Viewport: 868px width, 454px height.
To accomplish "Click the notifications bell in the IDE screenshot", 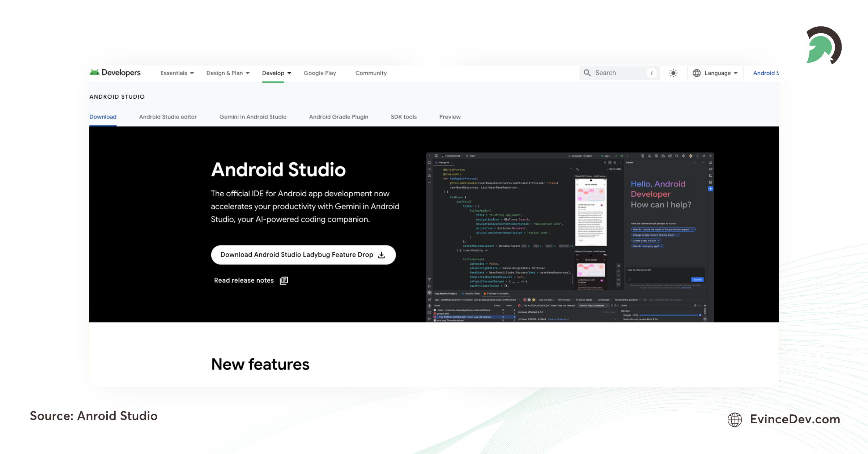I will click(x=711, y=163).
